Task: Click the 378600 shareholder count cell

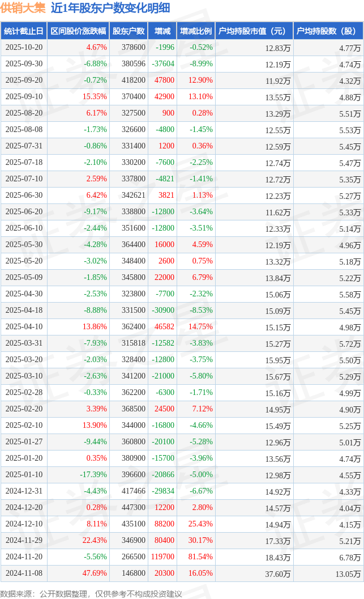Action: (133, 48)
